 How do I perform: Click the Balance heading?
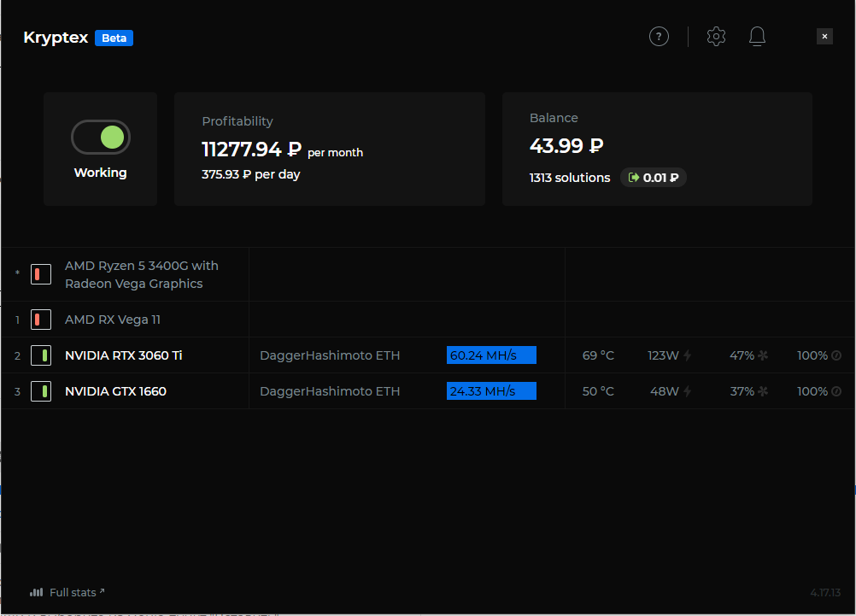(554, 118)
